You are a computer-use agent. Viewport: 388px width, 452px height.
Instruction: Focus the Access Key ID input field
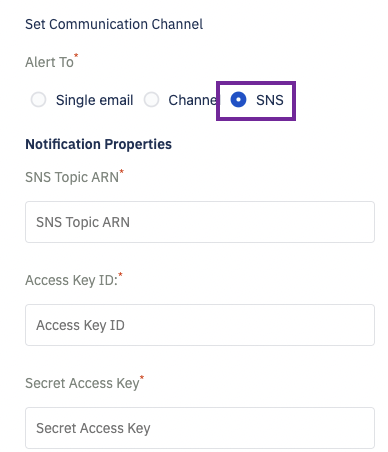(x=200, y=325)
